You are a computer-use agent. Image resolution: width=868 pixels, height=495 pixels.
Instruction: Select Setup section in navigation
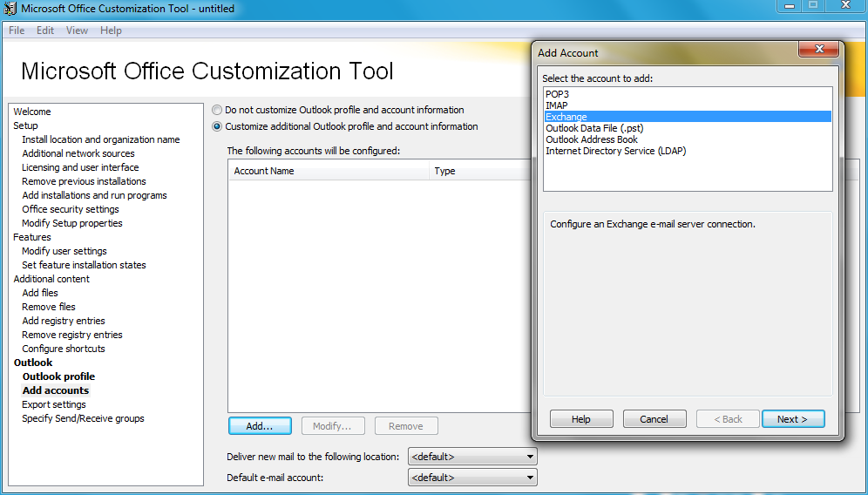point(25,125)
